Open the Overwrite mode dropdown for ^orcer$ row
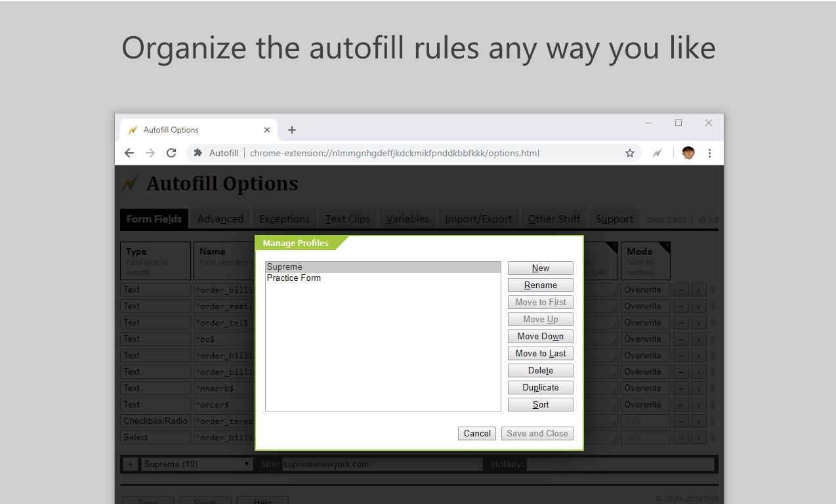Viewport: 836px width, 504px height. click(646, 405)
